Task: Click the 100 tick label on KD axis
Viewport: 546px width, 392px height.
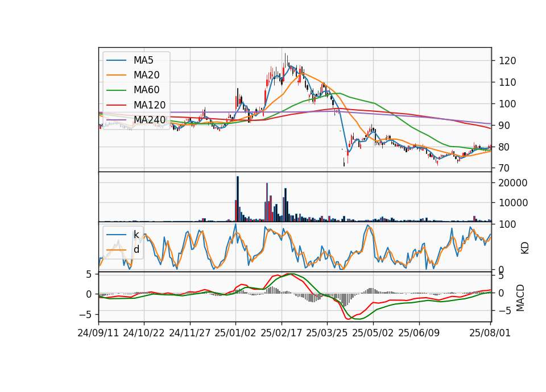Action: (x=508, y=224)
